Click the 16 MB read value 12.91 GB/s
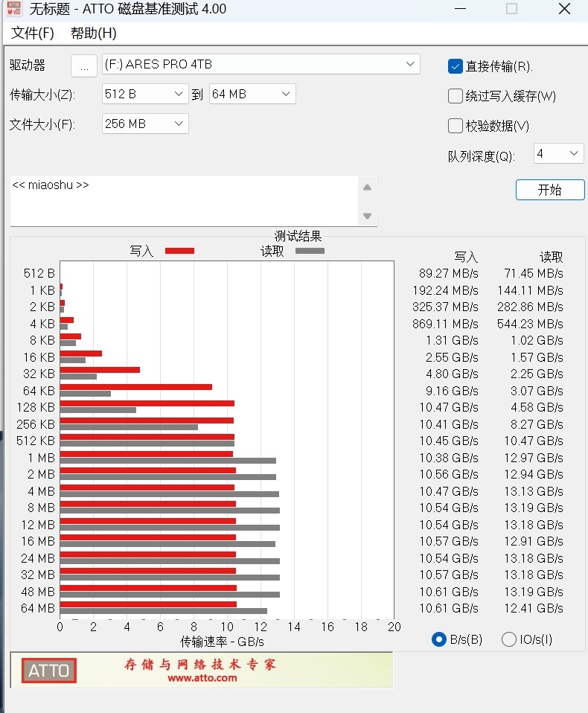The width and height of the screenshot is (588, 713). 534,541
